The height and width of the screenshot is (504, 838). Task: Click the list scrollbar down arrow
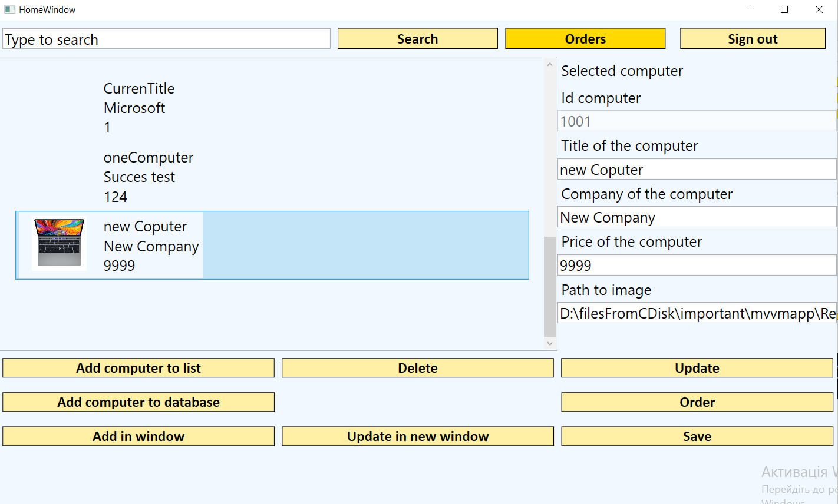pos(550,343)
